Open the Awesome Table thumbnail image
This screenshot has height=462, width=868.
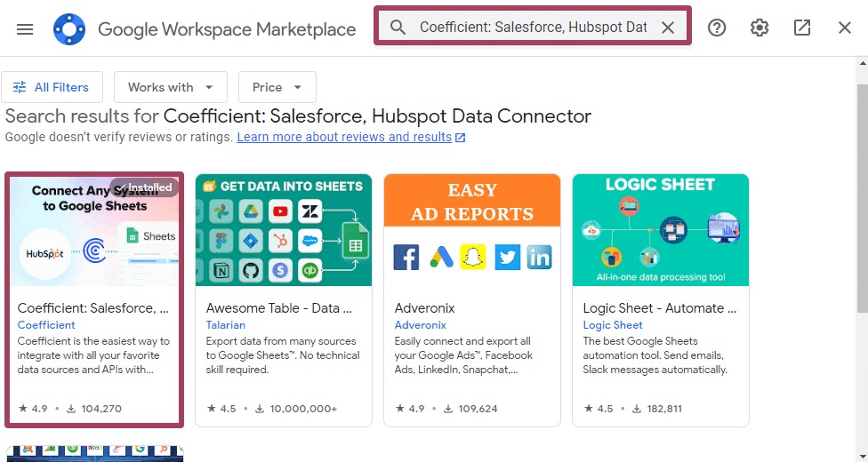(x=284, y=230)
